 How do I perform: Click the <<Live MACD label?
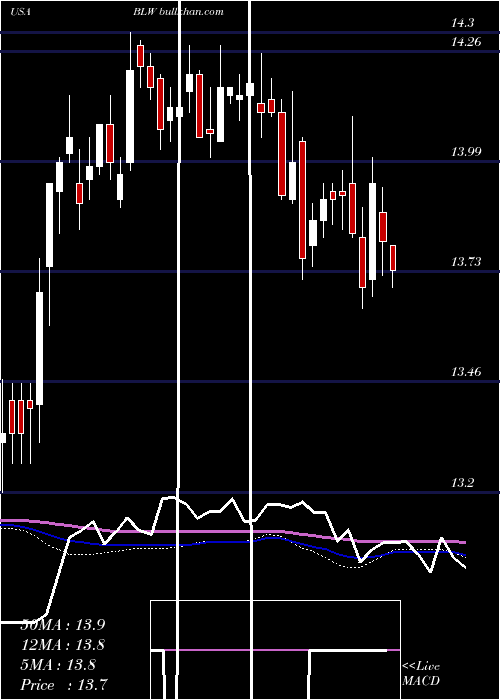[x=421, y=674]
